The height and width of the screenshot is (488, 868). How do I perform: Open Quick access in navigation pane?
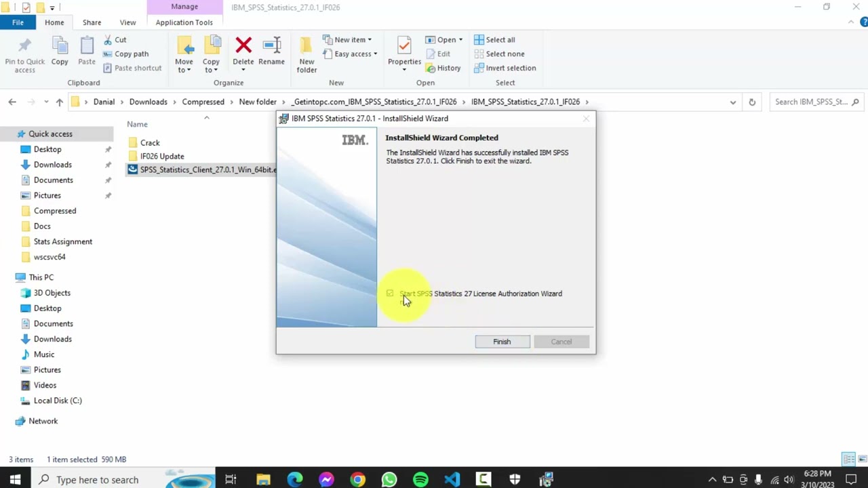pos(50,134)
